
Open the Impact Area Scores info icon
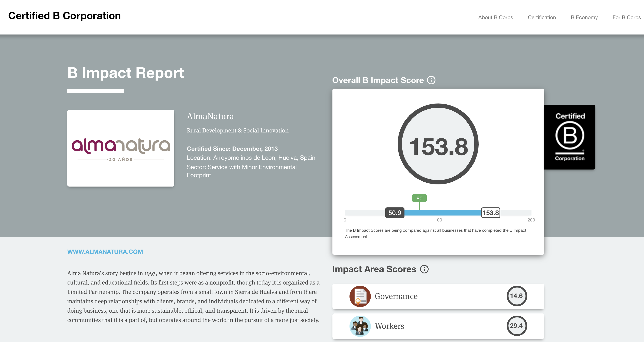point(424,269)
